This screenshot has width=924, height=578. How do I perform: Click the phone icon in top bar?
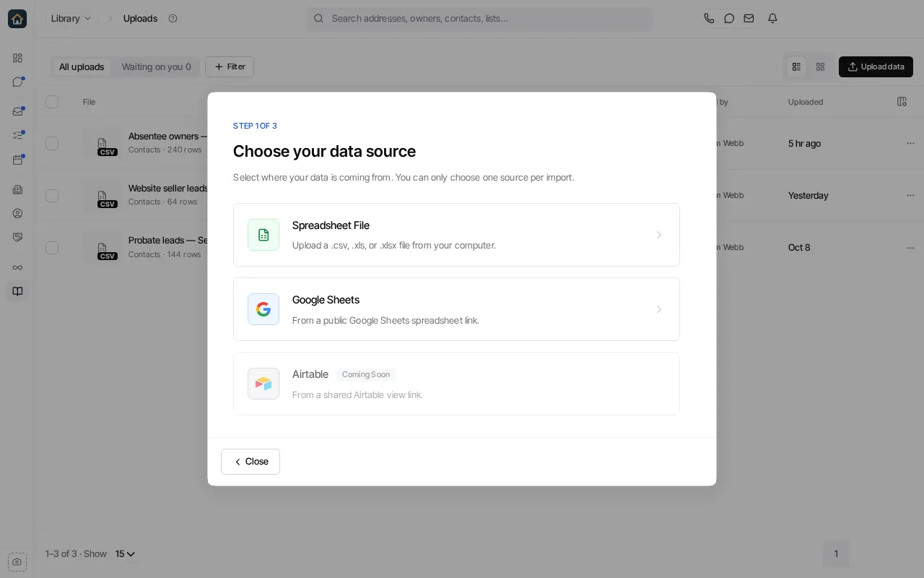(709, 19)
